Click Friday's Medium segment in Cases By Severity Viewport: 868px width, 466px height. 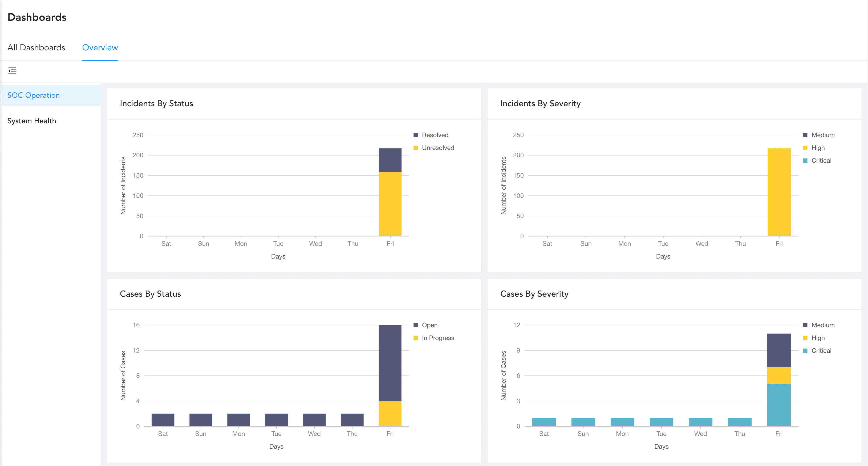(x=779, y=350)
